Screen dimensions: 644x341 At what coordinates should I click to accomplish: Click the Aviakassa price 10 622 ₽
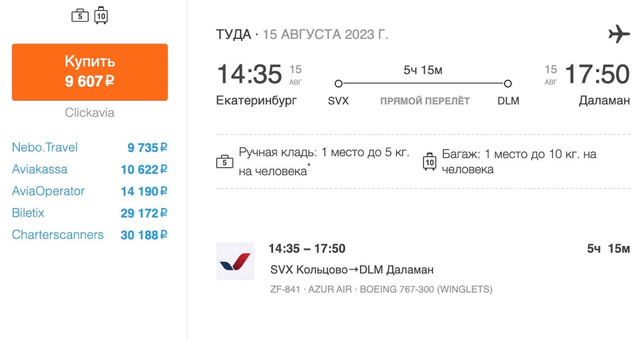pyautogui.click(x=144, y=170)
